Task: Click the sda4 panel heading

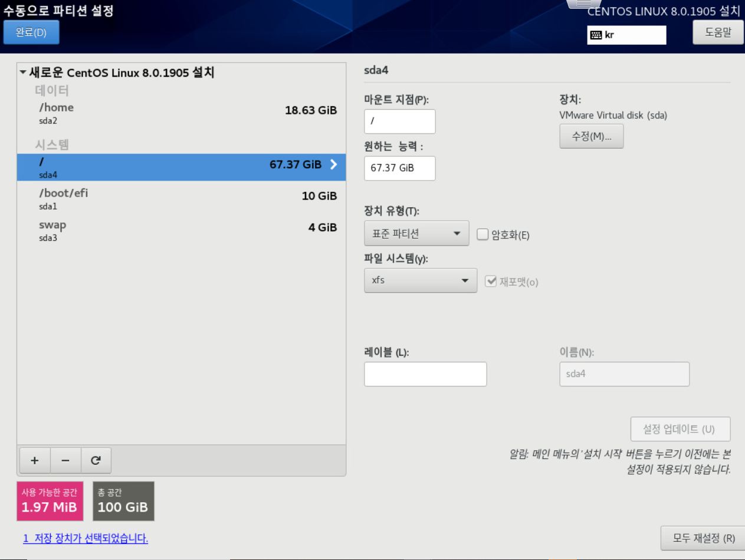Action: point(376,70)
